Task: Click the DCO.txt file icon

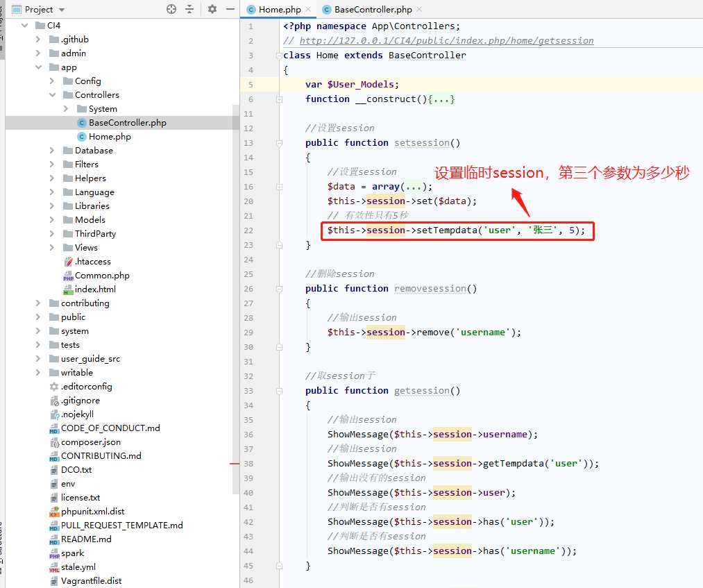Action: [x=54, y=470]
